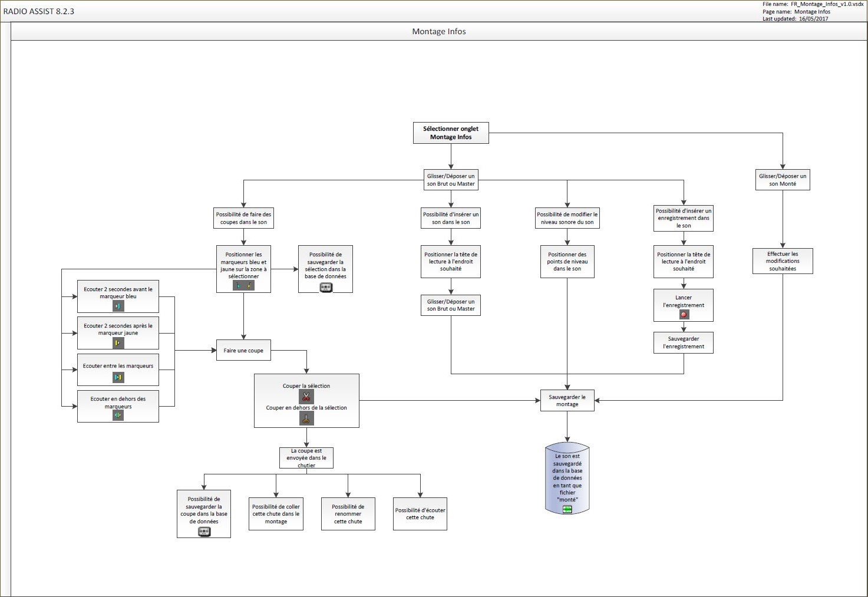This screenshot has width=868, height=597.
Task: Click cassette icon in sauvegarder la coupe box
Action: [x=204, y=532]
